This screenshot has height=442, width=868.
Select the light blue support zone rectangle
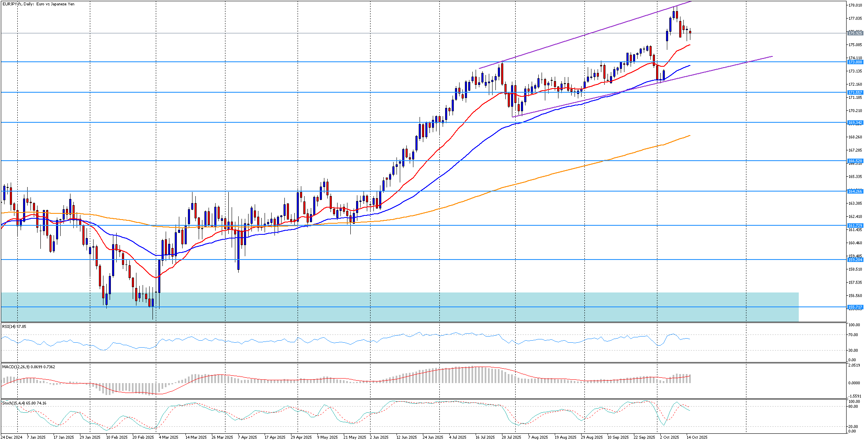[x=400, y=307]
